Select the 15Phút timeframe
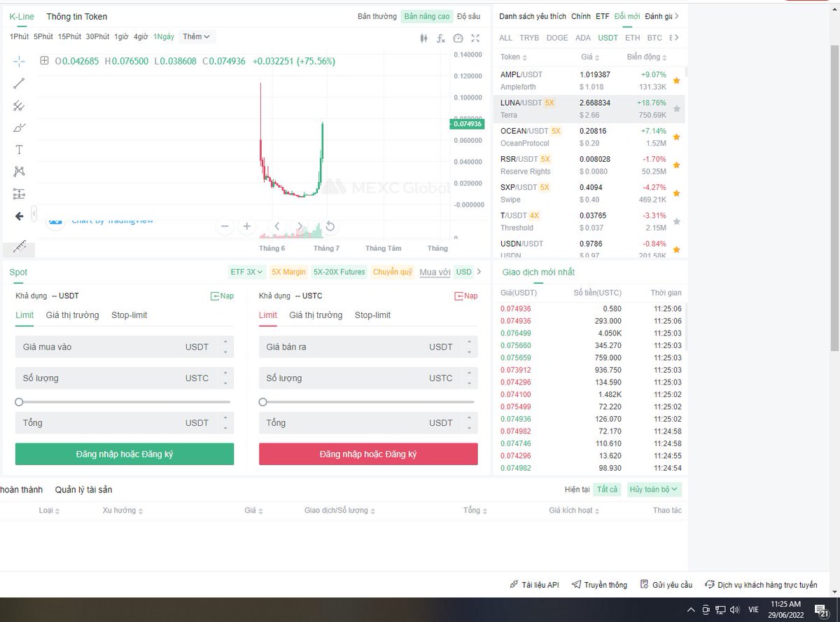The height and width of the screenshot is (622, 840). [x=69, y=36]
